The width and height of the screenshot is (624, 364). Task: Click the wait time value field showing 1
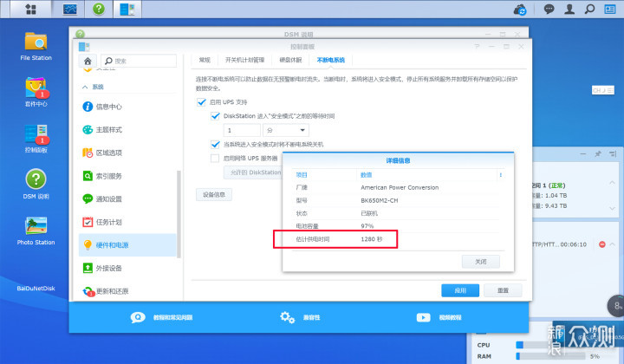(242, 130)
